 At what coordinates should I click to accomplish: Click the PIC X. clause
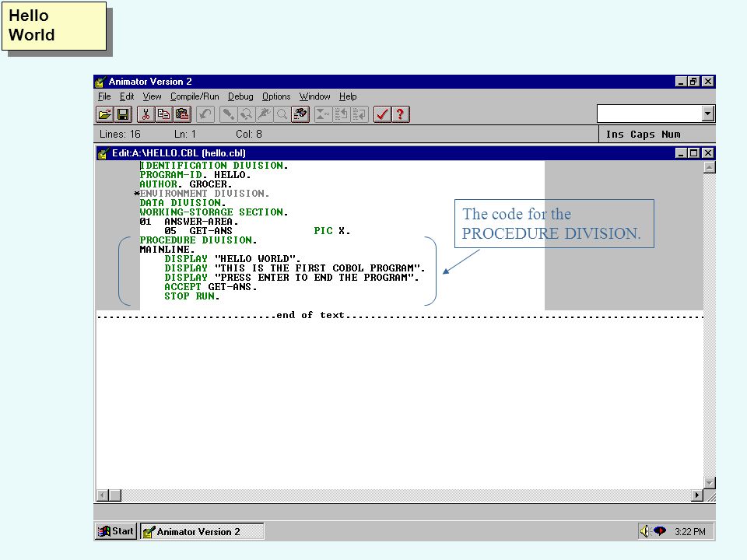332,230
